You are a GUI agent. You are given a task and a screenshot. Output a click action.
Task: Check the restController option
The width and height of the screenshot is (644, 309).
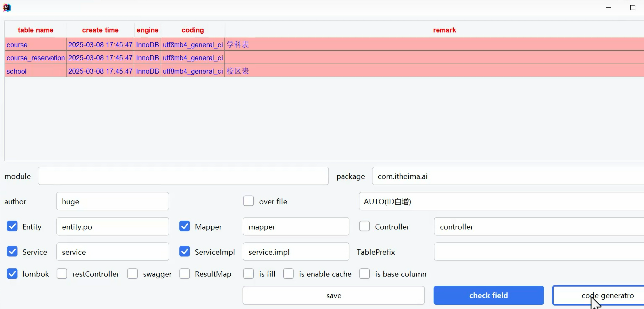pos(62,274)
